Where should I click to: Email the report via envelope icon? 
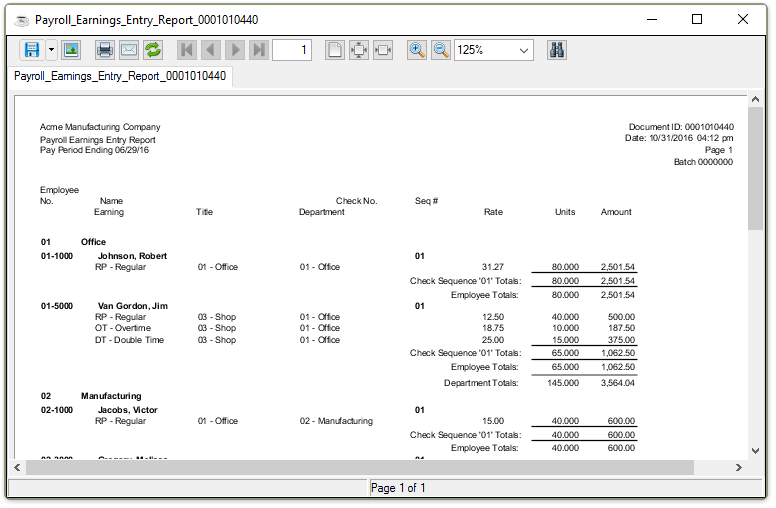point(129,50)
